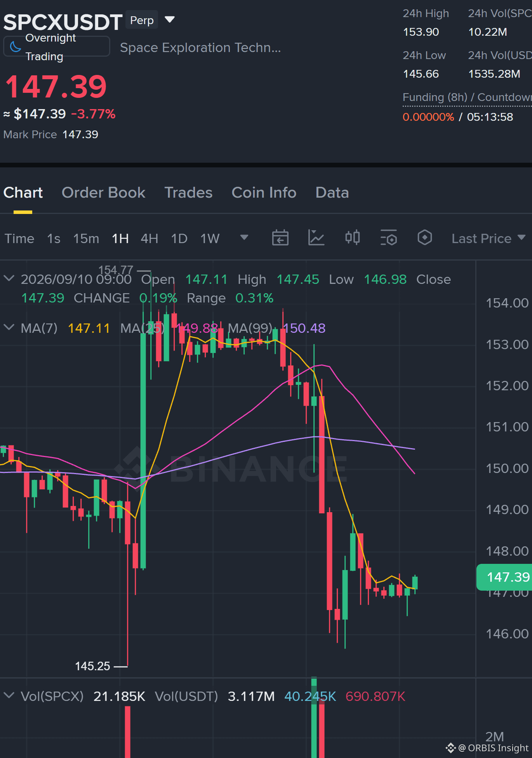
Task: Open the SPCXUSDT Perp pair dropdown arrow
Action: [170, 19]
